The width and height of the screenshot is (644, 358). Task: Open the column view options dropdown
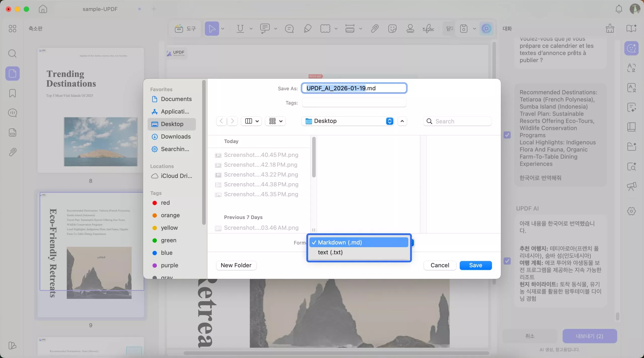coord(251,121)
